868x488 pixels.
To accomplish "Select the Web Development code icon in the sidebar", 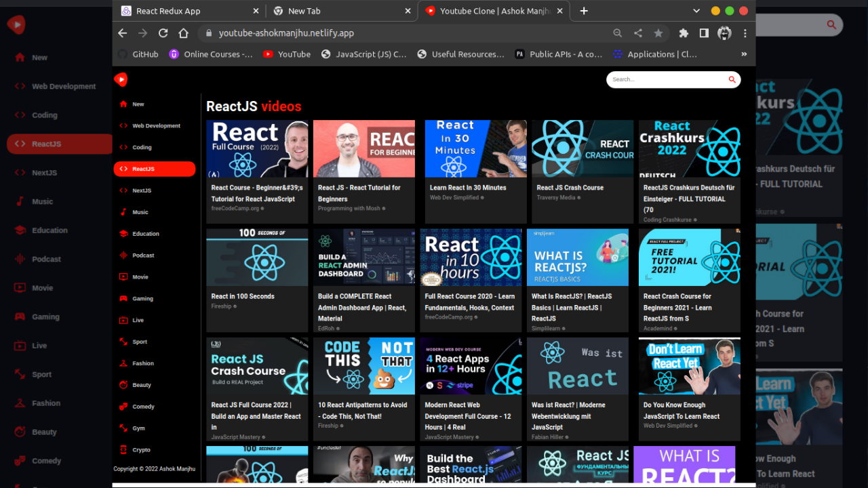I will 123,125.
